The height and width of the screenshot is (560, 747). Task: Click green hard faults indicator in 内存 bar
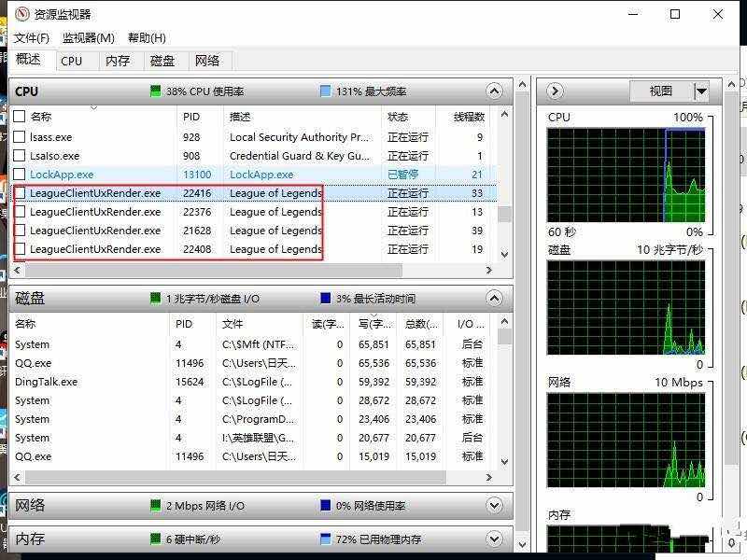(x=155, y=539)
